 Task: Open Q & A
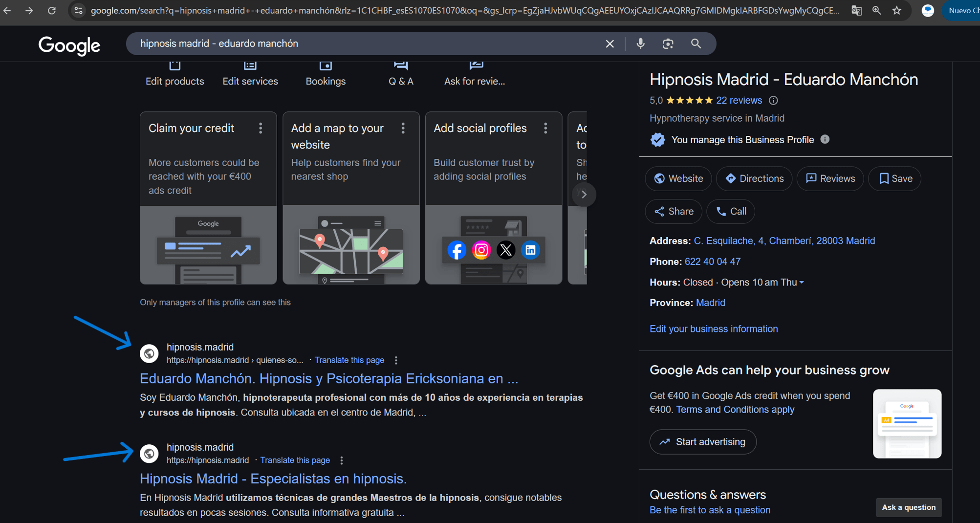coord(401,75)
